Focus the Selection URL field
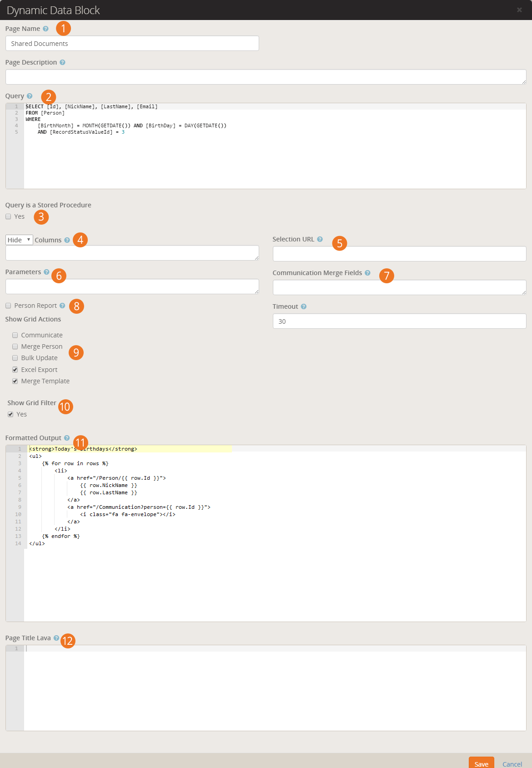This screenshot has height=768, width=532. [400, 254]
